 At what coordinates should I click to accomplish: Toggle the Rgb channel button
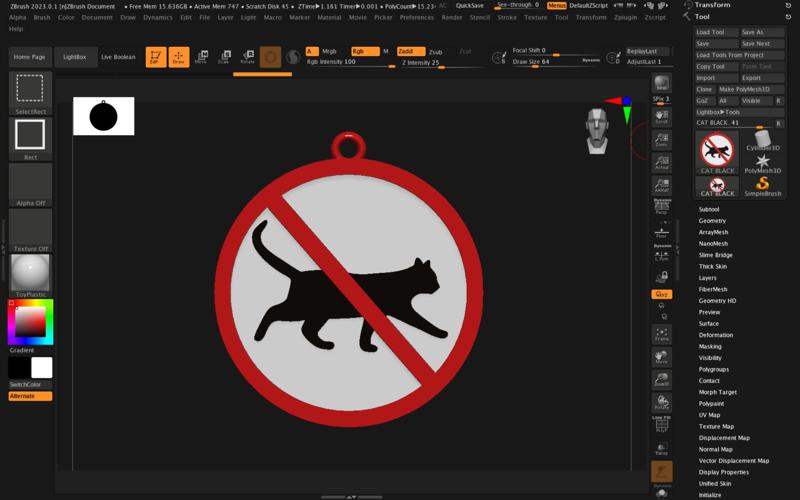pos(364,51)
